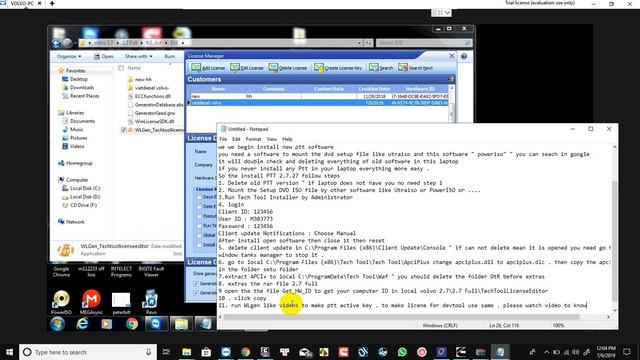This screenshot has height=360, width=640.
Task: Click the WLGen_Techtoollicenseeditor icon in details pane
Action: point(65,250)
